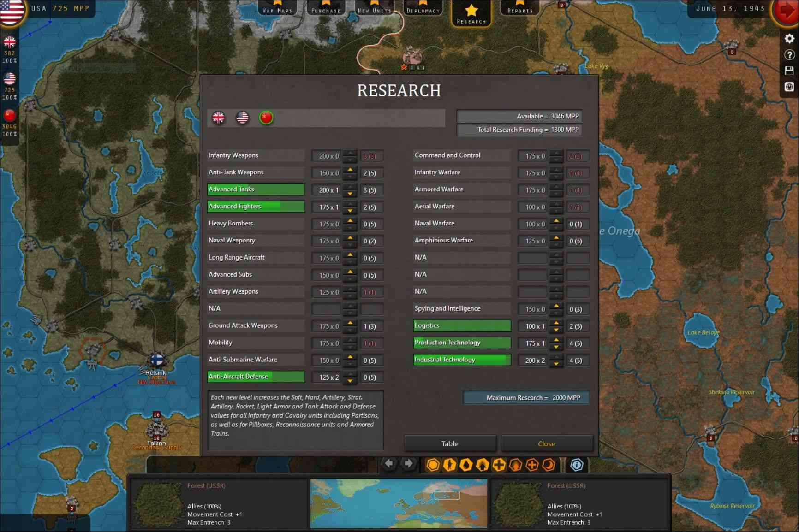Open the blue info hex icon

click(x=577, y=465)
